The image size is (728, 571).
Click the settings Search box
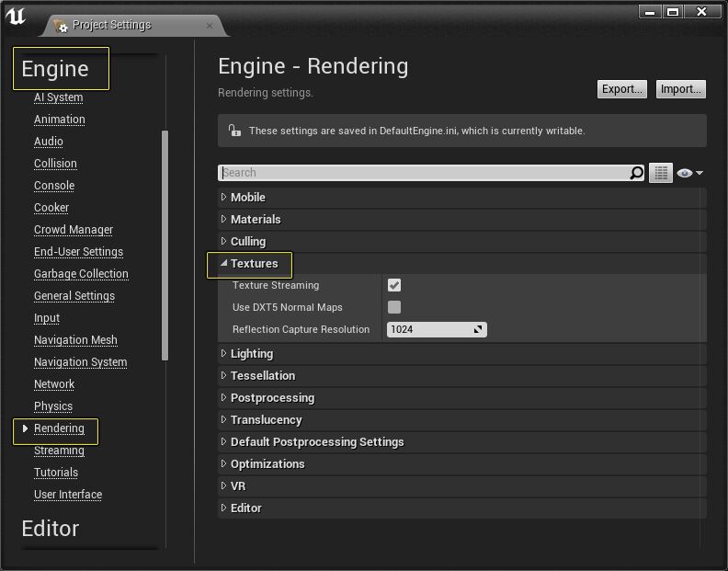423,173
